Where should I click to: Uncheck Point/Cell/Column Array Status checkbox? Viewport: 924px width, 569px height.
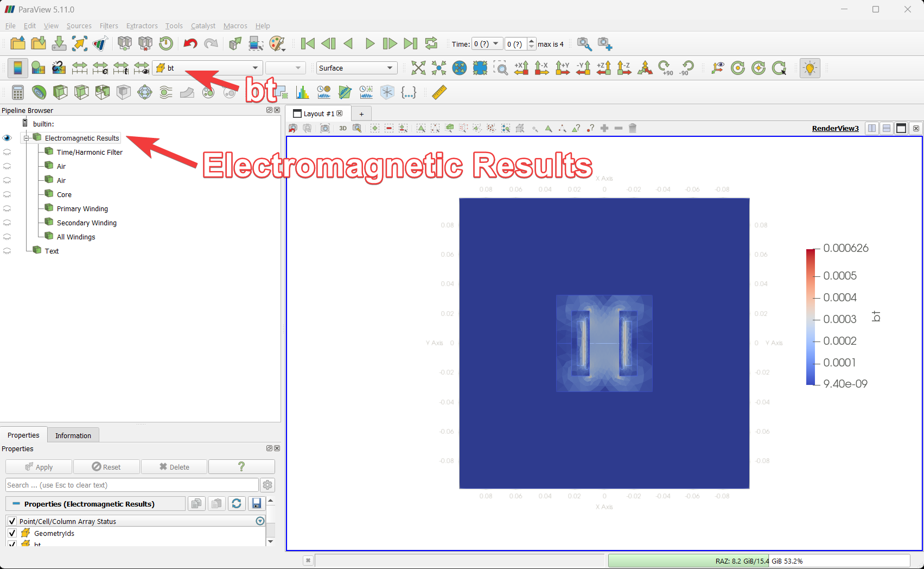point(12,521)
